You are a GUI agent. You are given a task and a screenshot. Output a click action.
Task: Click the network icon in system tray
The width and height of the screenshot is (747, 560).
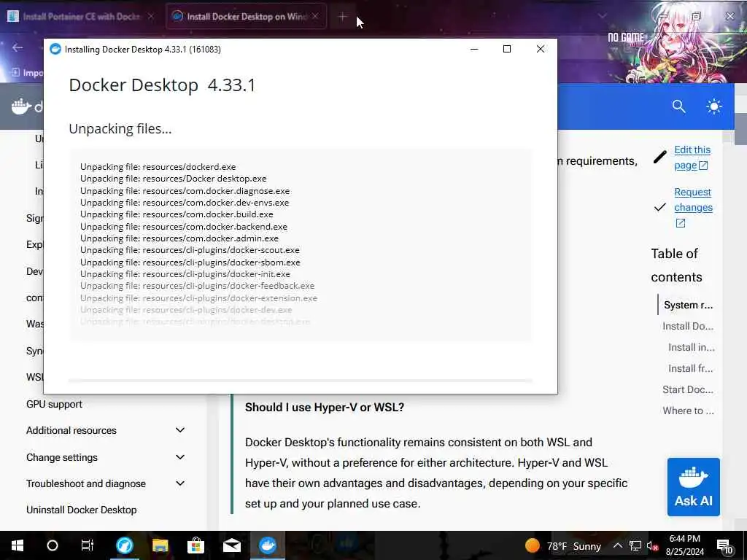tap(635, 545)
